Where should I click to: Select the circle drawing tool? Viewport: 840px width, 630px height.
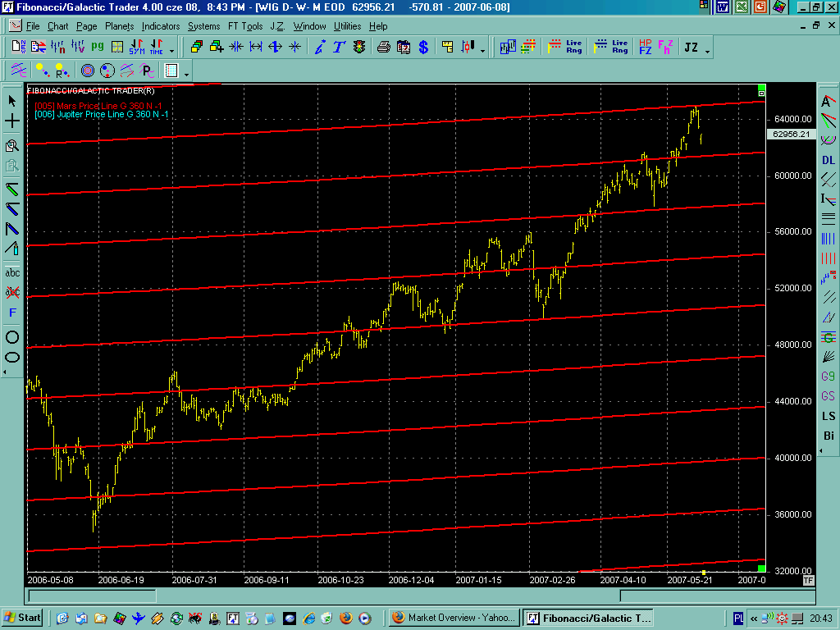(12, 336)
